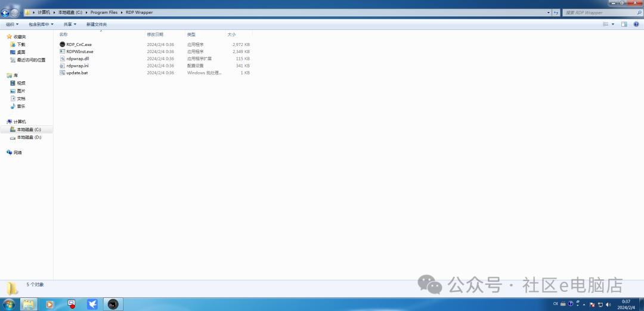
Task: Open the black circular app on taskbar
Action: coord(113,304)
